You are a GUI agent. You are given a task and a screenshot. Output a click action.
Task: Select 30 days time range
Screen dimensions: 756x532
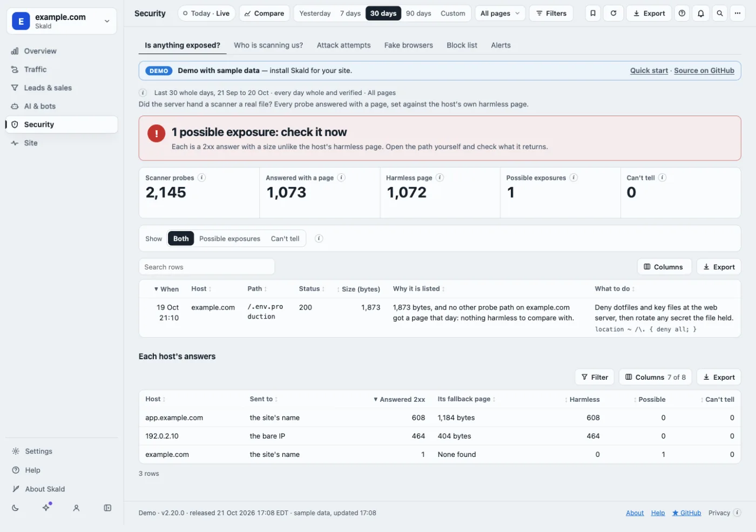point(383,13)
